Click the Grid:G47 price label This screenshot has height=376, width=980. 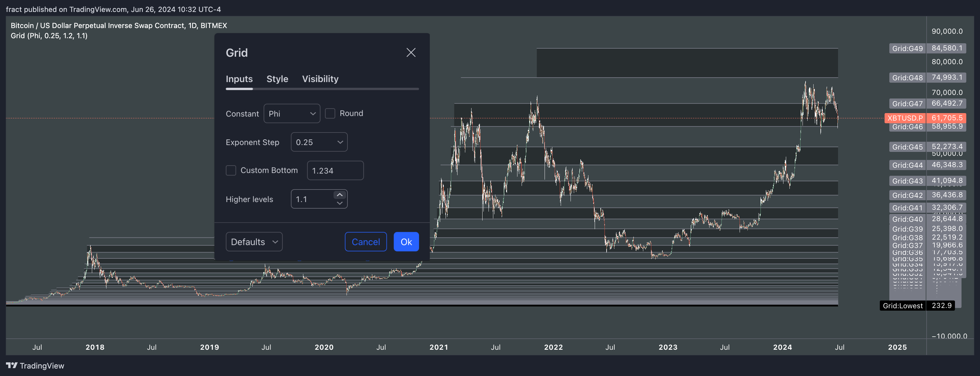(907, 104)
